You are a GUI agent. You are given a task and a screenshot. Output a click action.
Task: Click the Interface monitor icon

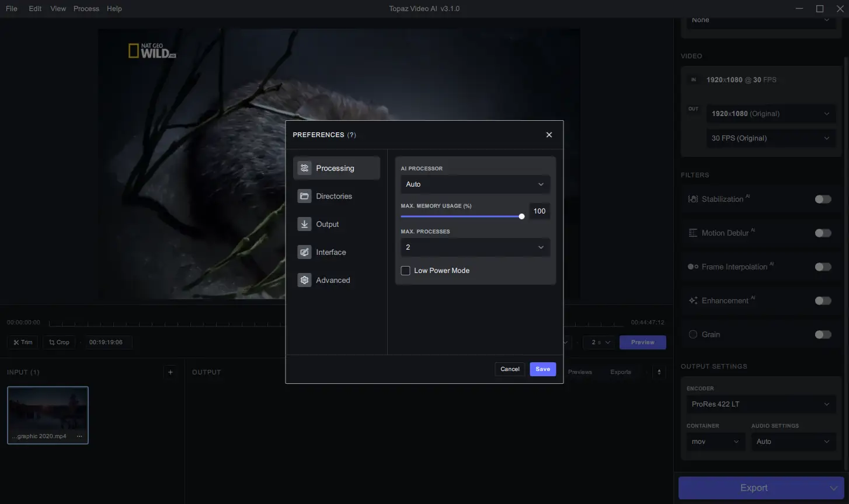[304, 252]
